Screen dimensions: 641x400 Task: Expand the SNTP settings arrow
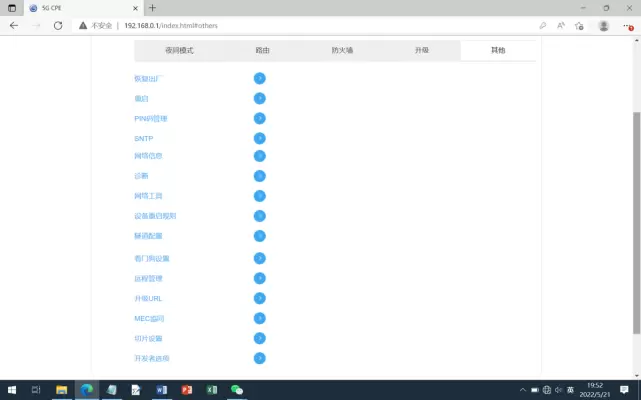click(259, 138)
